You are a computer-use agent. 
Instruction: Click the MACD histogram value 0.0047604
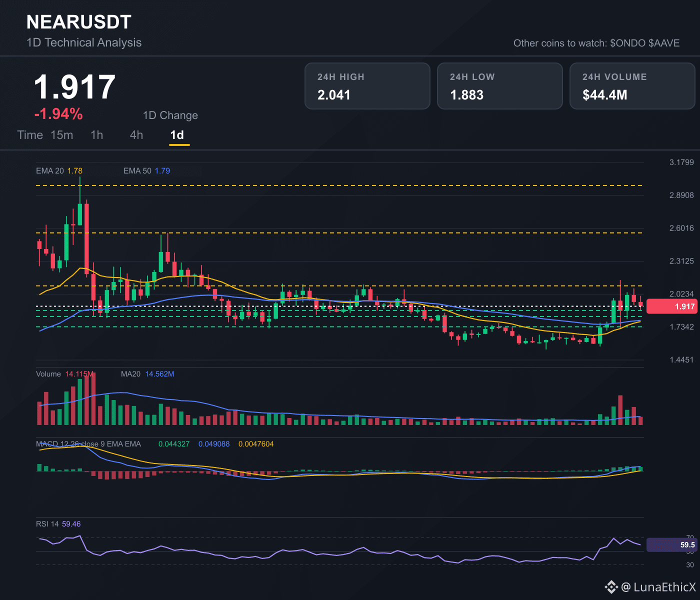click(256, 444)
